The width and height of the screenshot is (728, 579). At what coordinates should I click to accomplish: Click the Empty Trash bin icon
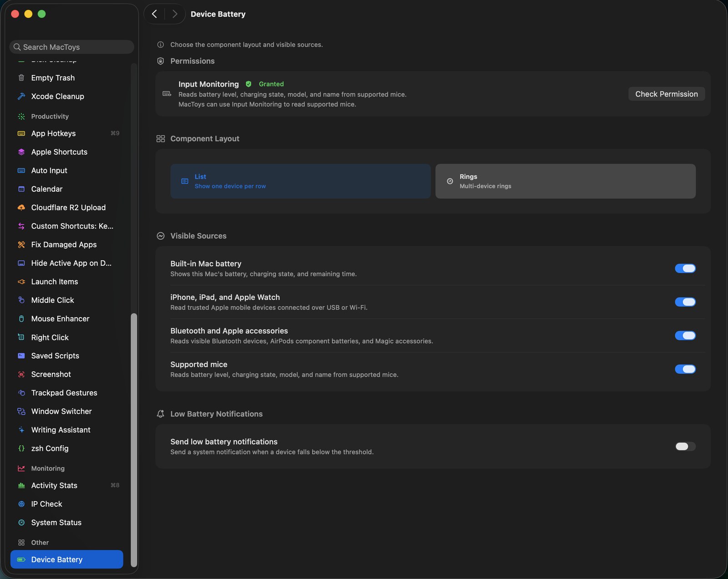pyautogui.click(x=21, y=78)
